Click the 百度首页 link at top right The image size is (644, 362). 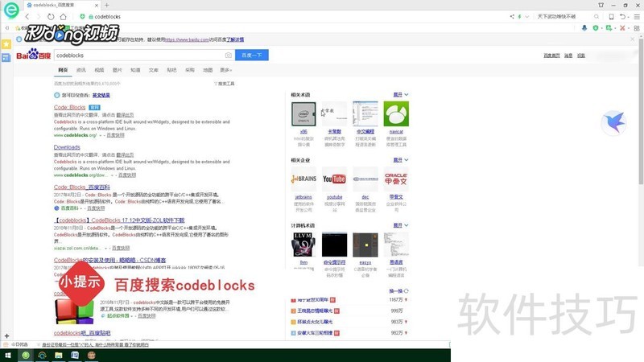(x=551, y=56)
